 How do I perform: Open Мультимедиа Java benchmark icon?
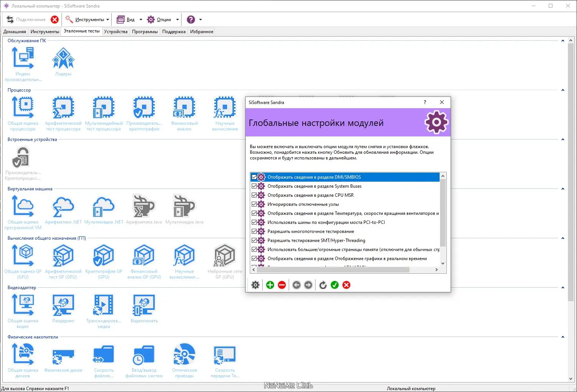185,206
